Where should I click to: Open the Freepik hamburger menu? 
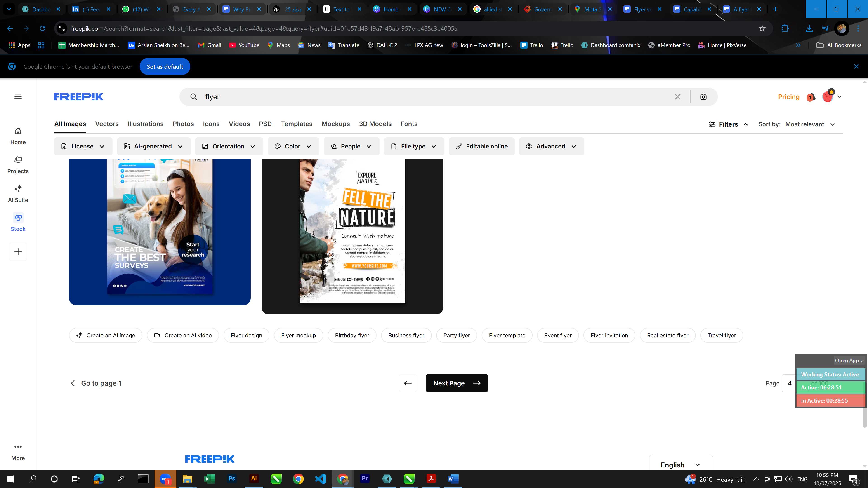click(18, 96)
